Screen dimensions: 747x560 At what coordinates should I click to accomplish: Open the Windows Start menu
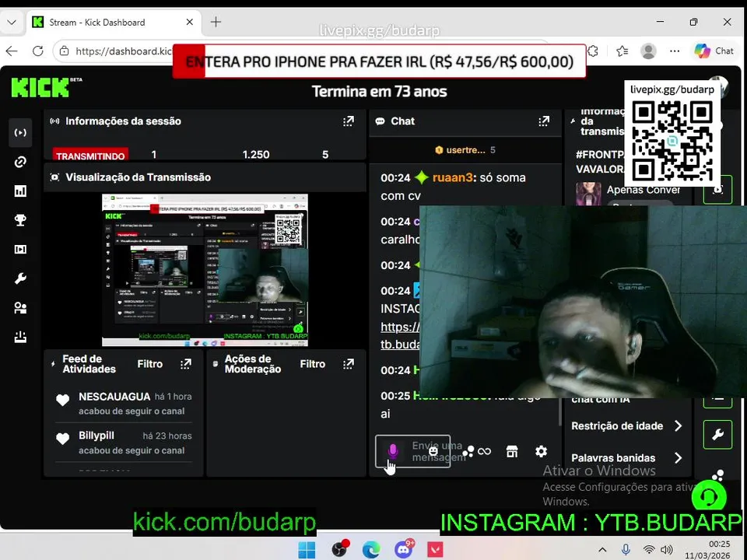[307, 550]
